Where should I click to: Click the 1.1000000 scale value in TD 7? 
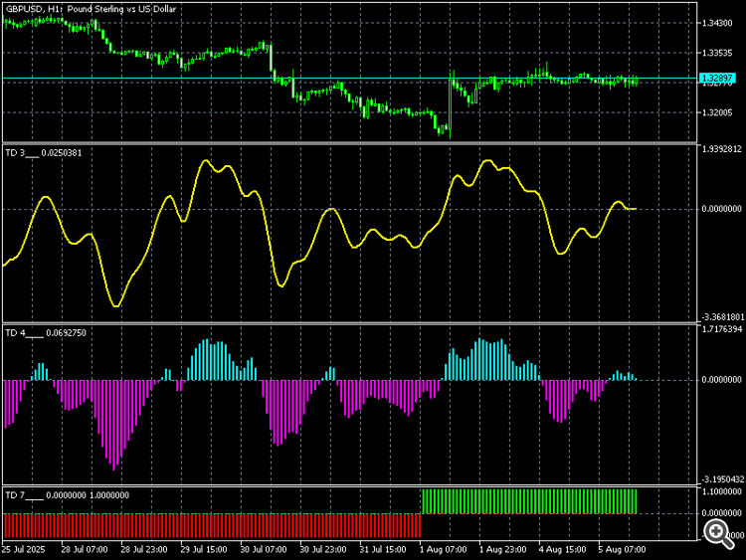click(722, 491)
